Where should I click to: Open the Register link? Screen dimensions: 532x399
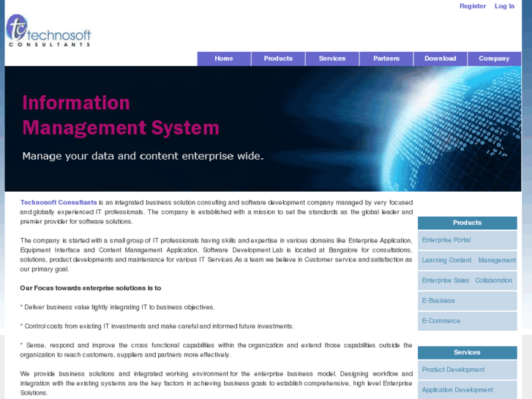pos(473,6)
